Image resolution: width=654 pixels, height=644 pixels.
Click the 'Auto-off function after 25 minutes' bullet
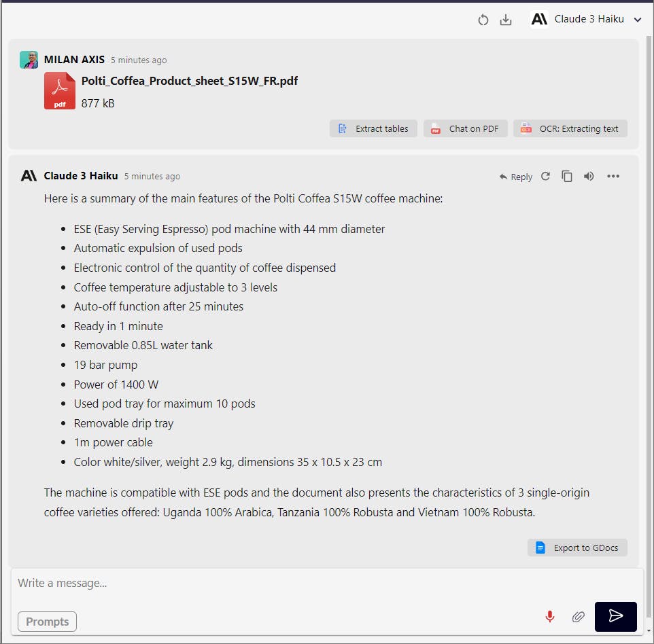pos(158,306)
